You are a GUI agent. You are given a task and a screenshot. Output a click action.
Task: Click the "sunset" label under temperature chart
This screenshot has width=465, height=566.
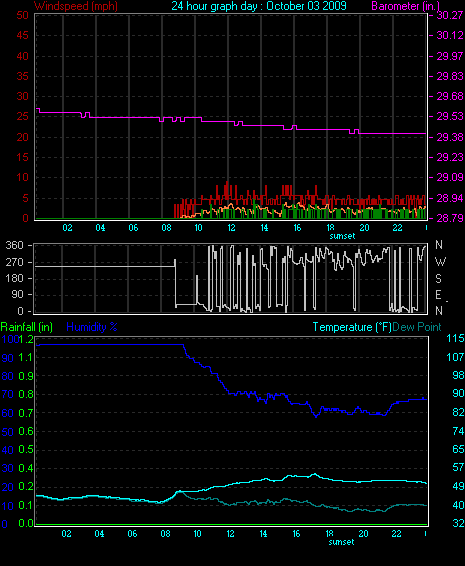point(341,542)
